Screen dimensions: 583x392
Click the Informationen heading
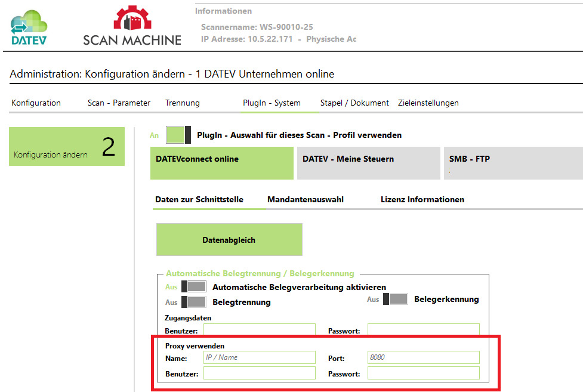pos(223,11)
